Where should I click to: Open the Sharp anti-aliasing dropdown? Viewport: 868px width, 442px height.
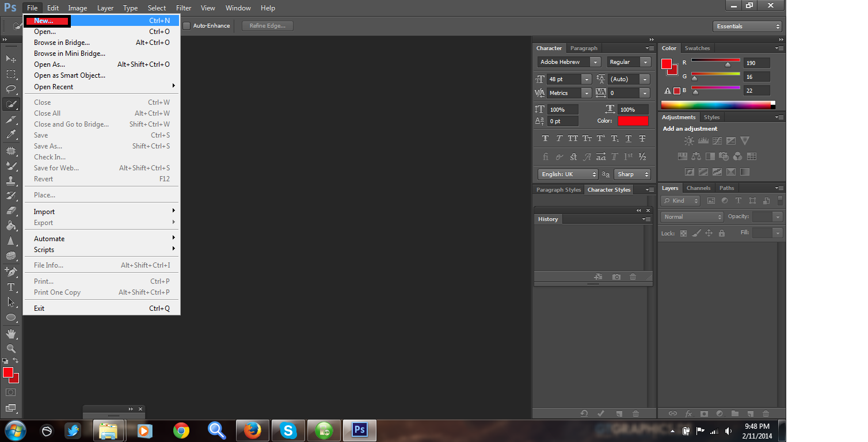point(632,174)
